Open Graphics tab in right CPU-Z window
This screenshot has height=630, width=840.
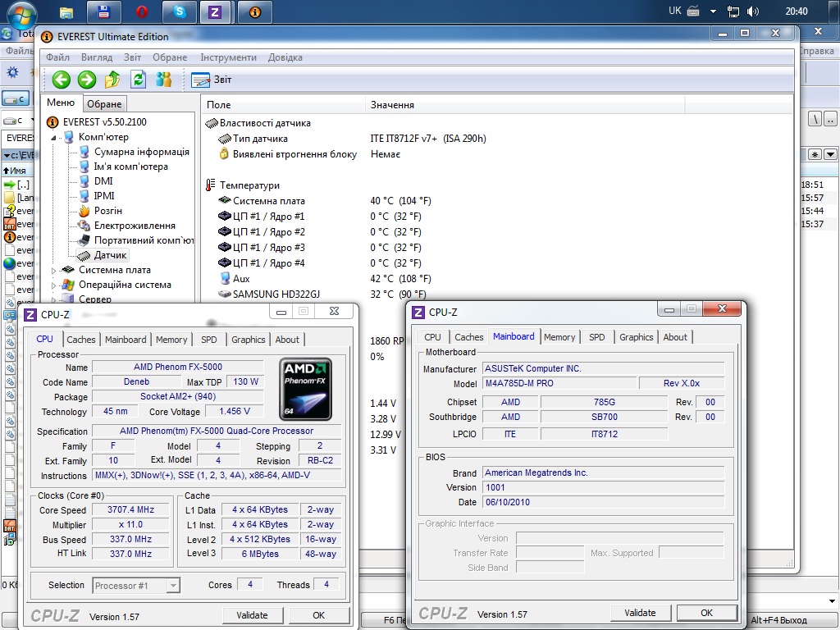pos(636,337)
